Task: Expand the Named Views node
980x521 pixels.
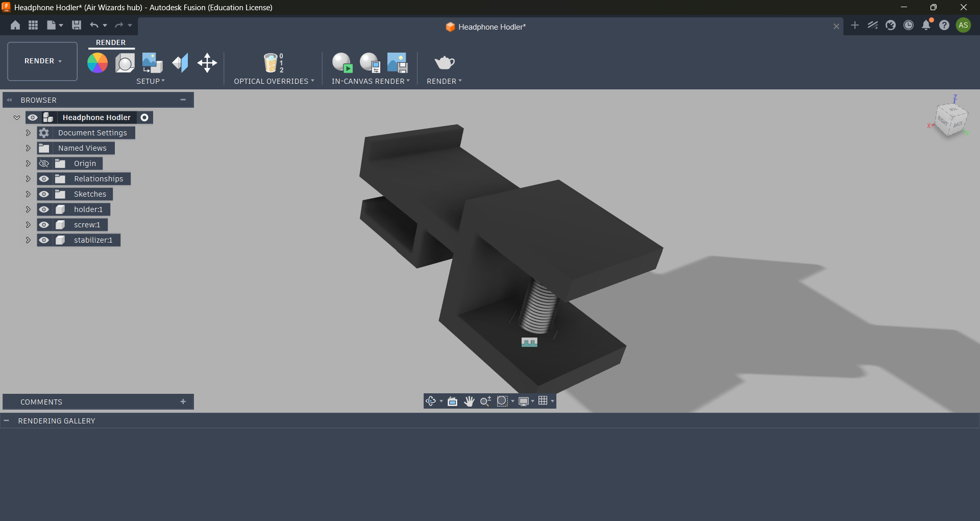Action: pyautogui.click(x=28, y=148)
